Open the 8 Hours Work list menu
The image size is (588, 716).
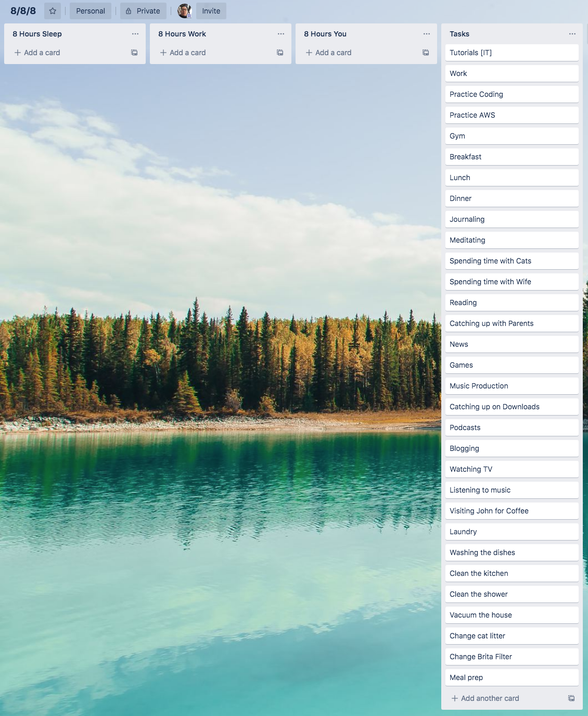click(281, 34)
